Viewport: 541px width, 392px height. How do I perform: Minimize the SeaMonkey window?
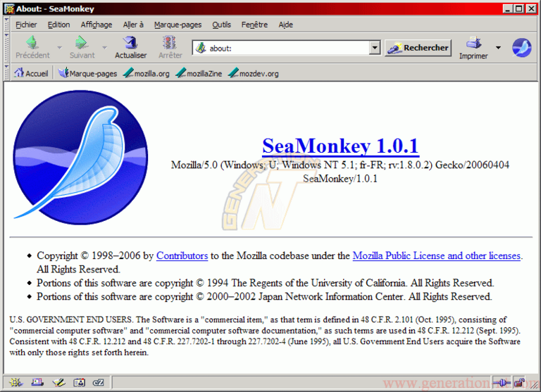point(507,8)
